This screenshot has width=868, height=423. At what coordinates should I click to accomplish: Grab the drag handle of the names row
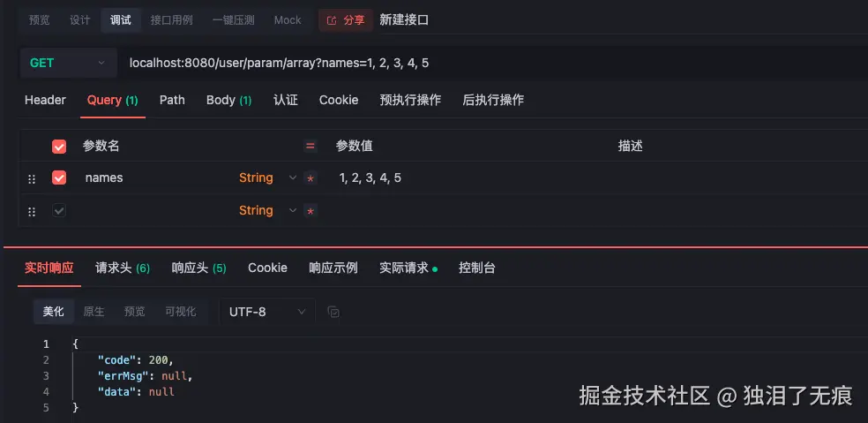coord(32,178)
